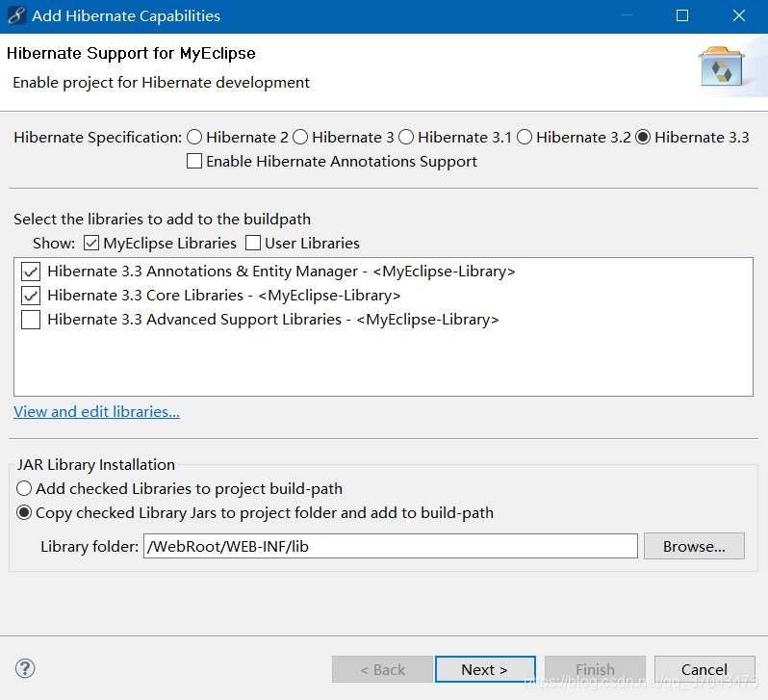Click into the Library folder text field

[x=391, y=546]
